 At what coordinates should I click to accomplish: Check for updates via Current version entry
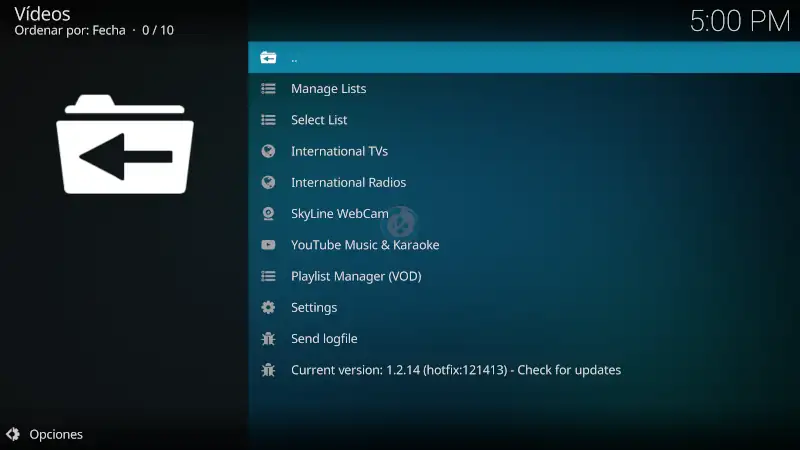tap(524, 370)
